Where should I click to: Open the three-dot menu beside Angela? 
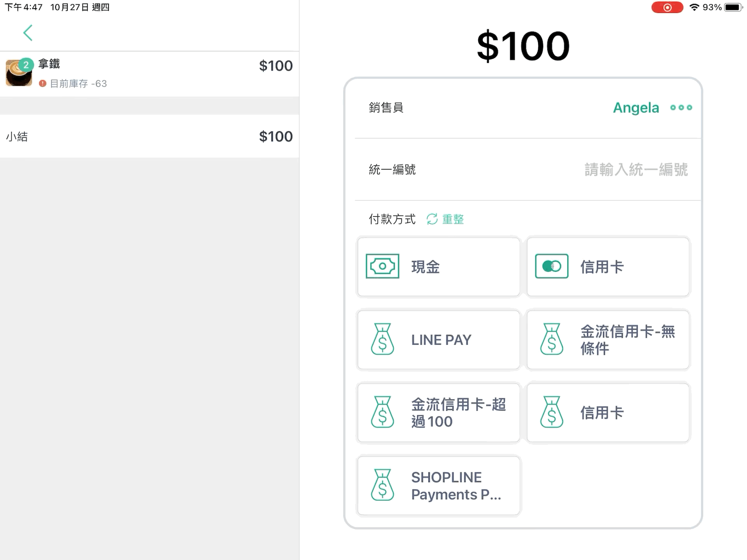[x=681, y=108]
